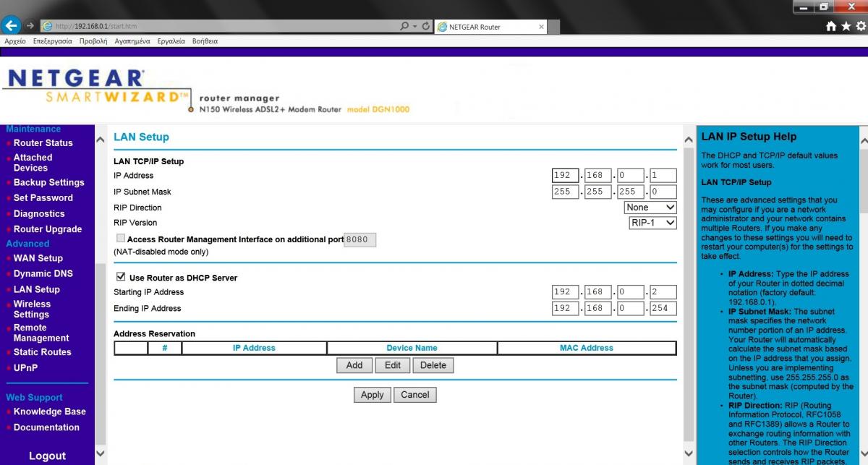Click the browser Back arrow button

coord(11,26)
